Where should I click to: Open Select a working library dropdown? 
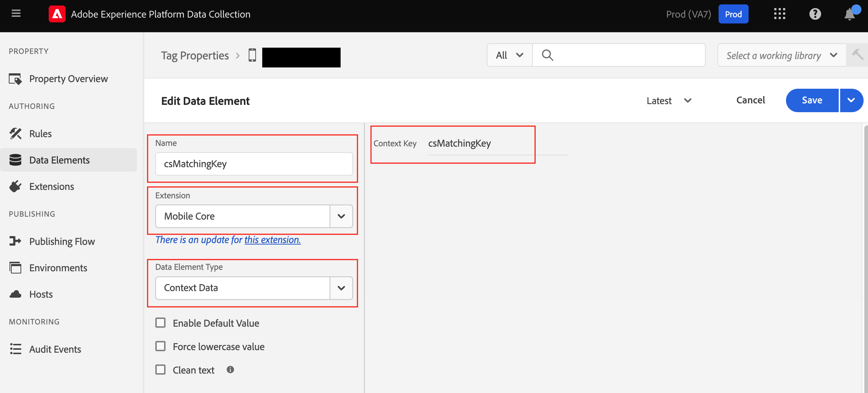point(782,55)
